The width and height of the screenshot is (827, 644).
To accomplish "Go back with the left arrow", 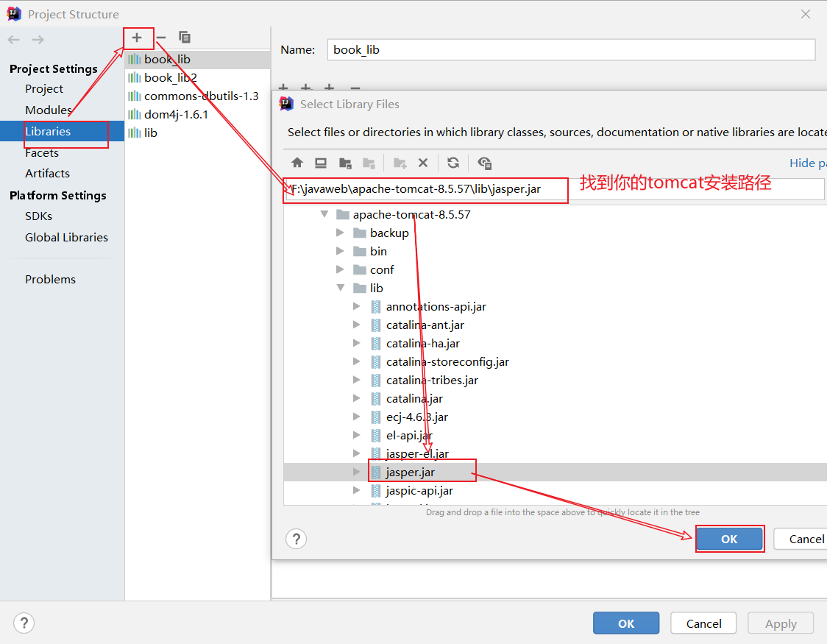I will 14,40.
